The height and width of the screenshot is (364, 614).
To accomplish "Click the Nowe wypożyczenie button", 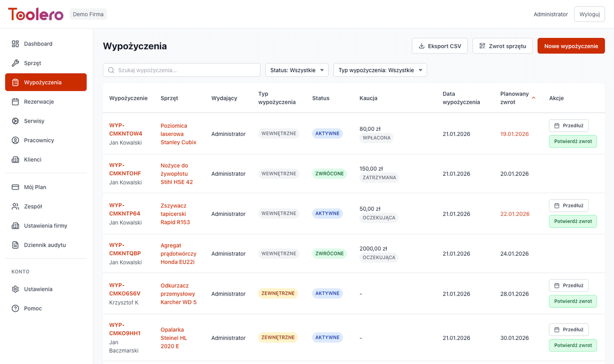I will tap(571, 46).
